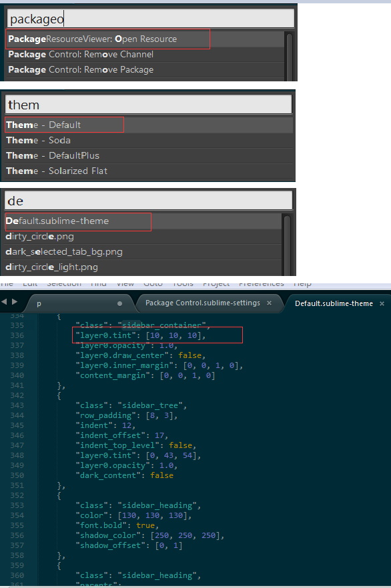Click the previous tab arrow
This screenshot has width=391, height=588.
(x=4, y=301)
